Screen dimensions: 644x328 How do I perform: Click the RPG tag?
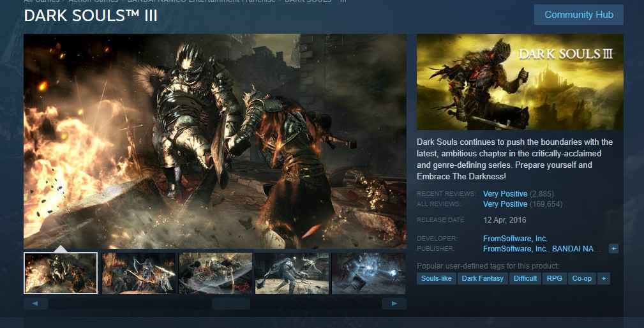[554, 278]
